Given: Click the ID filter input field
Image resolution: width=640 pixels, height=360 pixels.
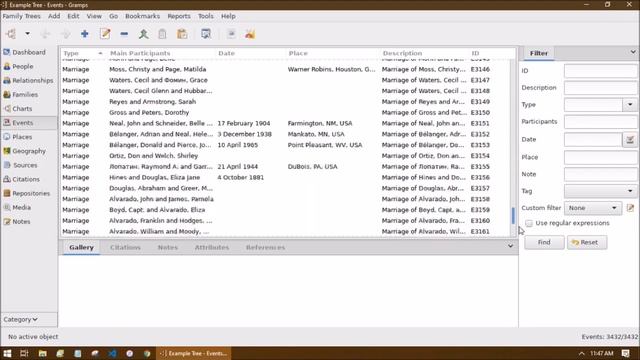Looking at the screenshot, I should 600,71.
